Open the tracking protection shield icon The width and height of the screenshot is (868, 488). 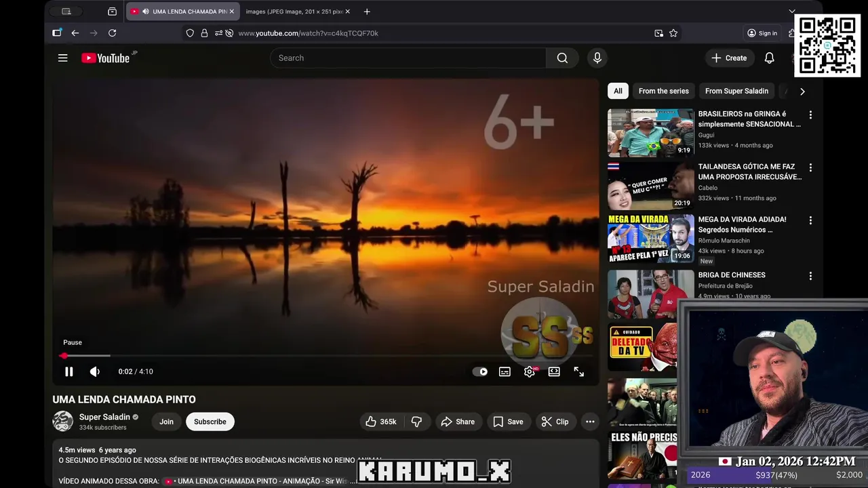click(190, 33)
